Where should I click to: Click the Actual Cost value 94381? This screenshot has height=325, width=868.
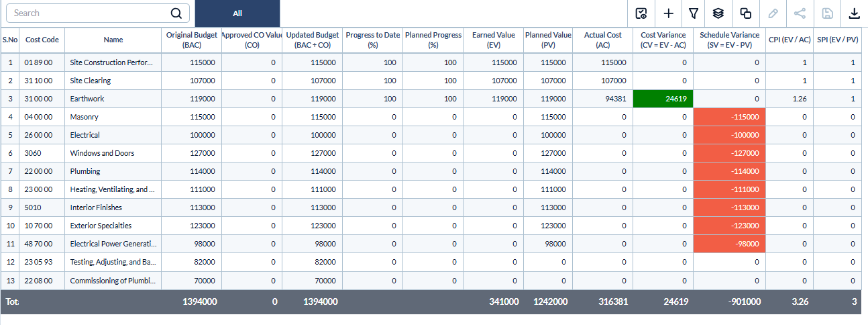click(603, 99)
